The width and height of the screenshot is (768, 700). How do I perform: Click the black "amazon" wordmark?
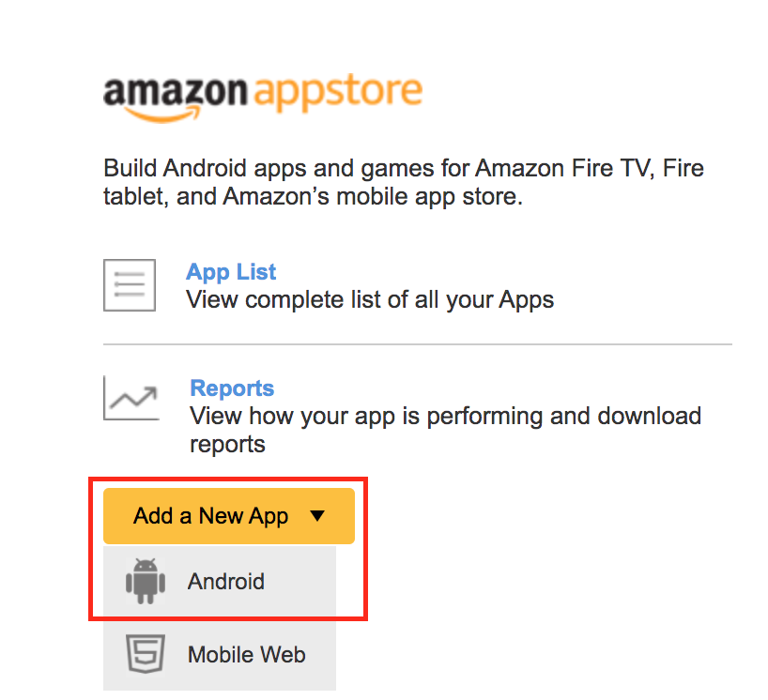(x=176, y=92)
